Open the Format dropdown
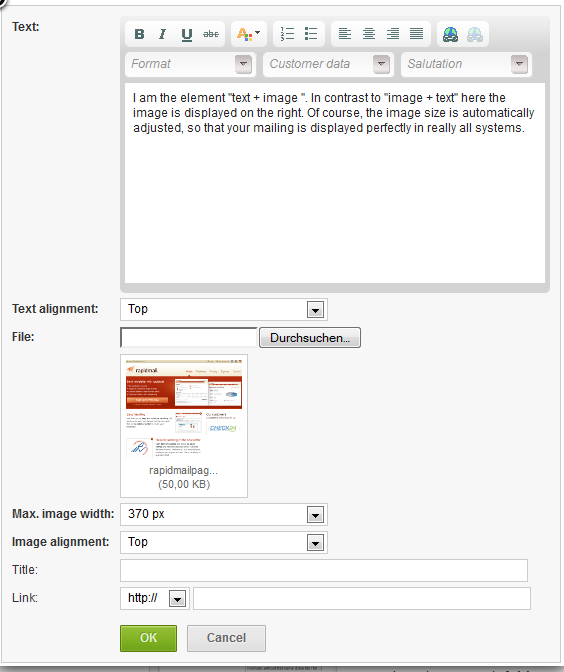 coord(190,64)
